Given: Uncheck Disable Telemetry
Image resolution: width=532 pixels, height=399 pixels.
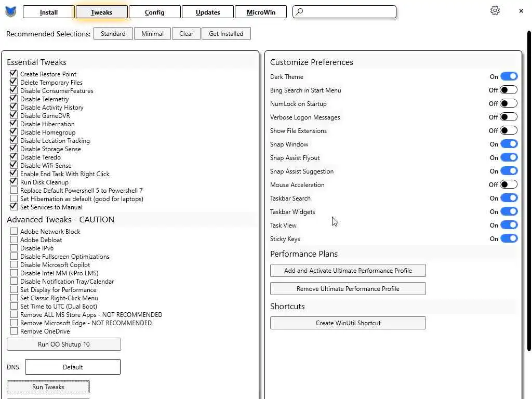Looking at the screenshot, I should [x=14, y=99].
